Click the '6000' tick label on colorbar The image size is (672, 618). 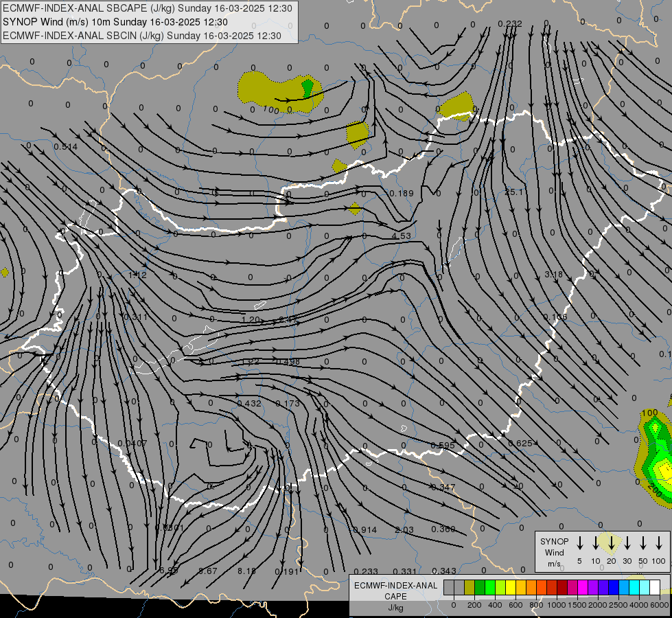[x=659, y=605]
